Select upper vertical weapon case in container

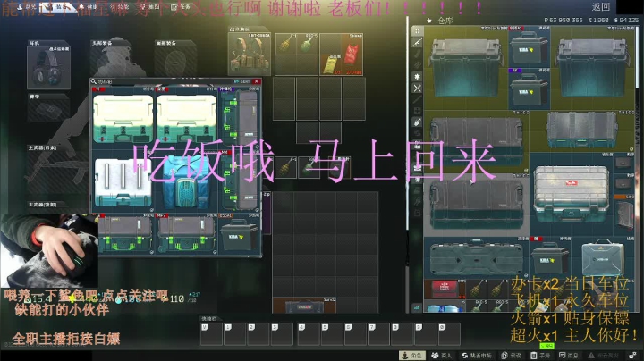pos(241,117)
